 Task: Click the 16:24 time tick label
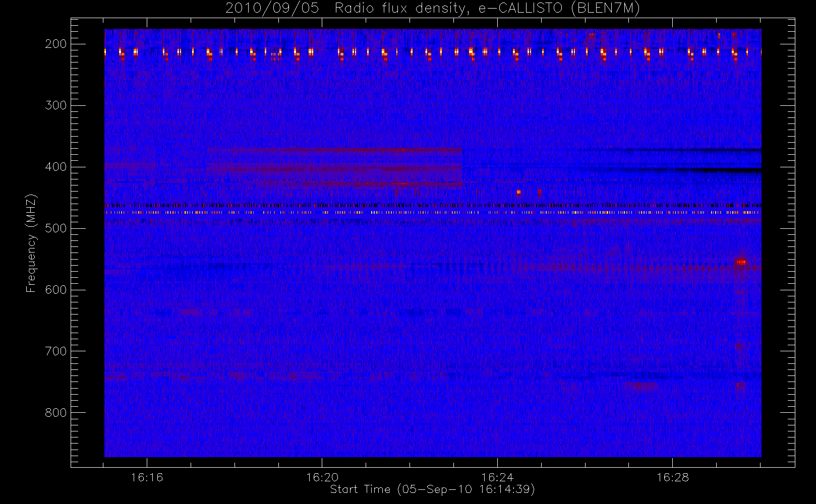497,477
